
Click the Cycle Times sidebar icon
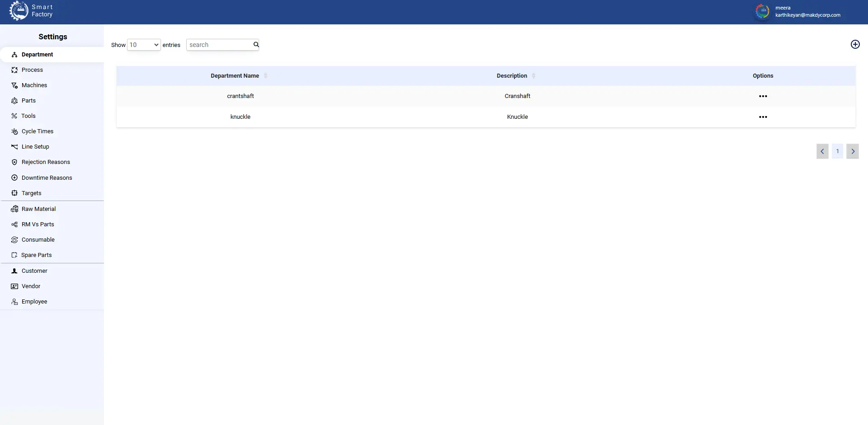[14, 131]
